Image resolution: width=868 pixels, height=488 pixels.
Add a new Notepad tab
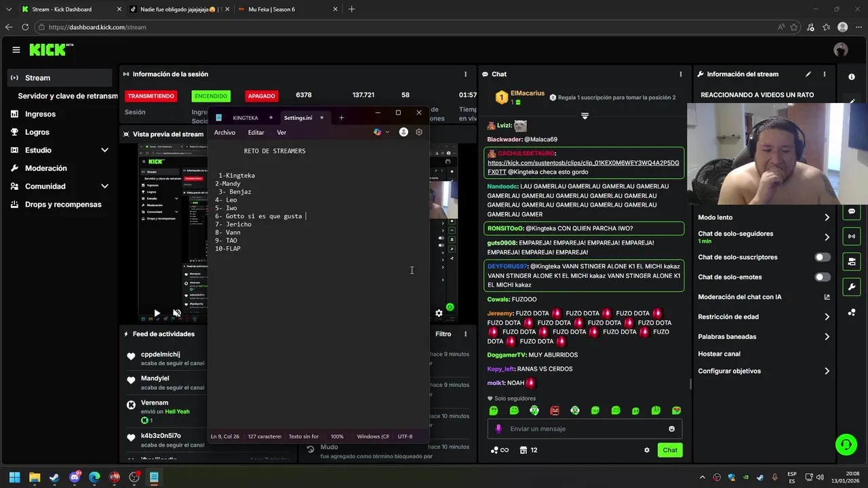pos(341,118)
